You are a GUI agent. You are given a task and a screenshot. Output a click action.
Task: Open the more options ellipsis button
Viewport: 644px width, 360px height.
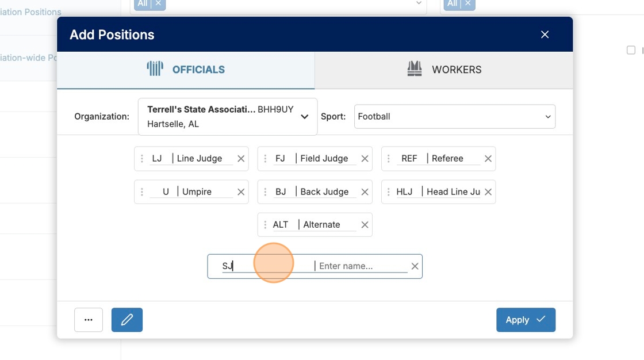89,320
